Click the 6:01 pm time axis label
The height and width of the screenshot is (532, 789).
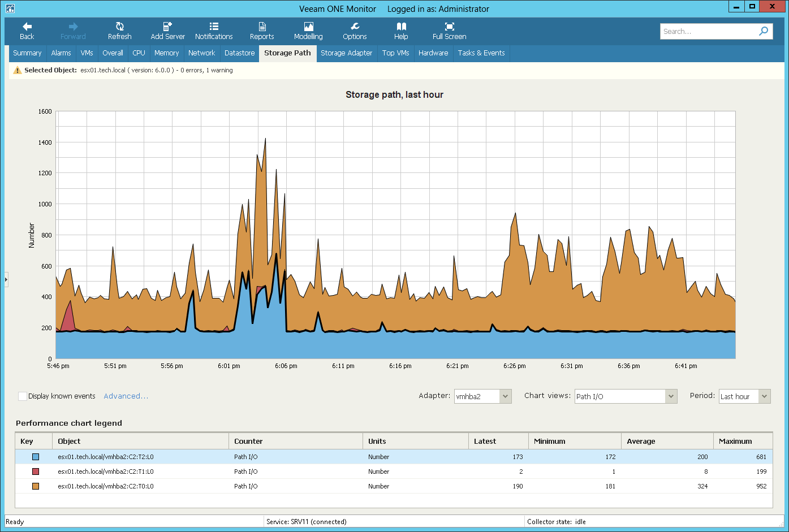coord(229,366)
